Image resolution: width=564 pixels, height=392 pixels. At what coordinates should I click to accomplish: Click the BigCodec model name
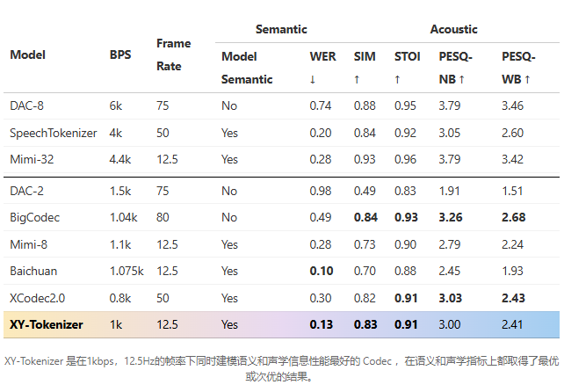pos(33,216)
